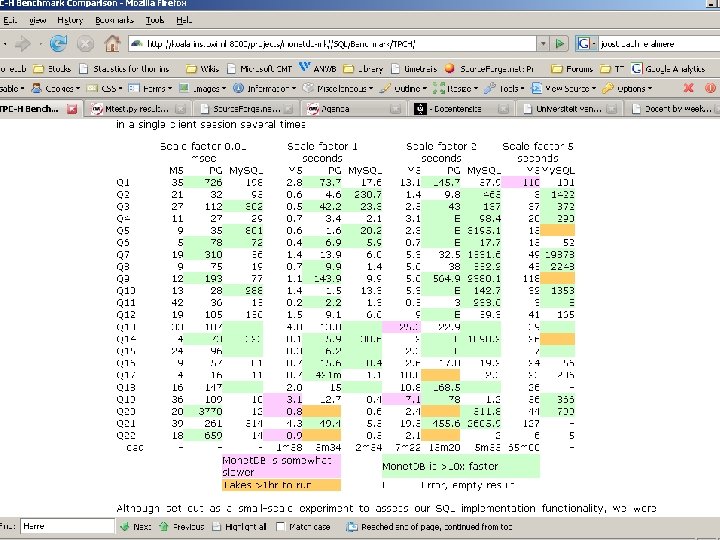Open the ANWB bookmark
The height and width of the screenshot is (540, 720).
318,69
